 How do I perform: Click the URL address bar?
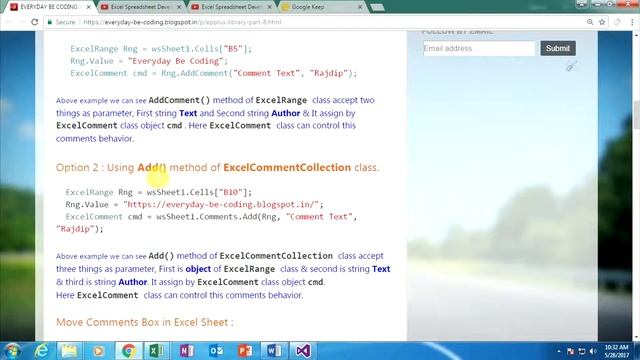click(x=314, y=22)
